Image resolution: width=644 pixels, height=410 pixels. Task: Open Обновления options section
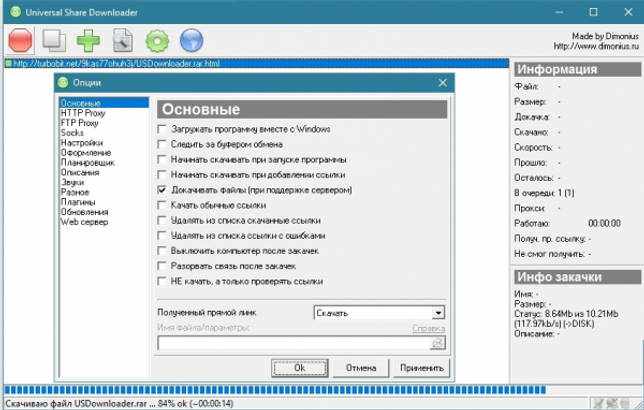tap(84, 212)
